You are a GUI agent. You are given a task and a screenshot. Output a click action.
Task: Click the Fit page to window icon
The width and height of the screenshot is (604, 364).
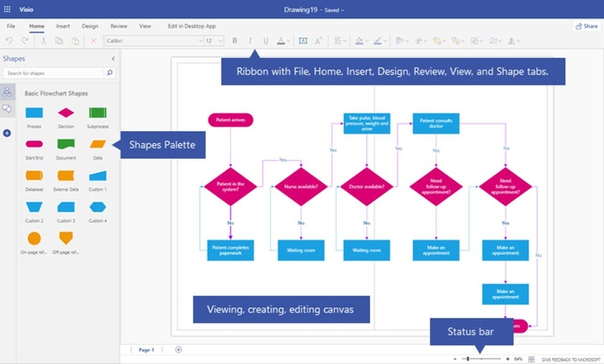532,359
